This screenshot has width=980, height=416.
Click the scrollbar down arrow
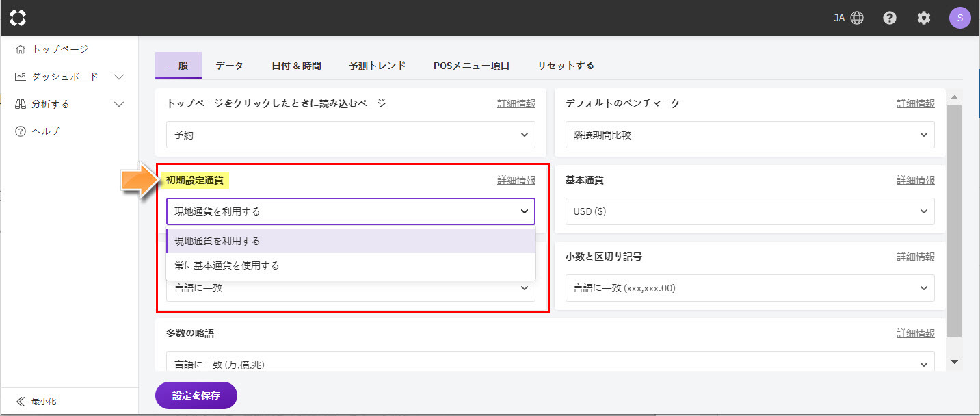(x=955, y=361)
